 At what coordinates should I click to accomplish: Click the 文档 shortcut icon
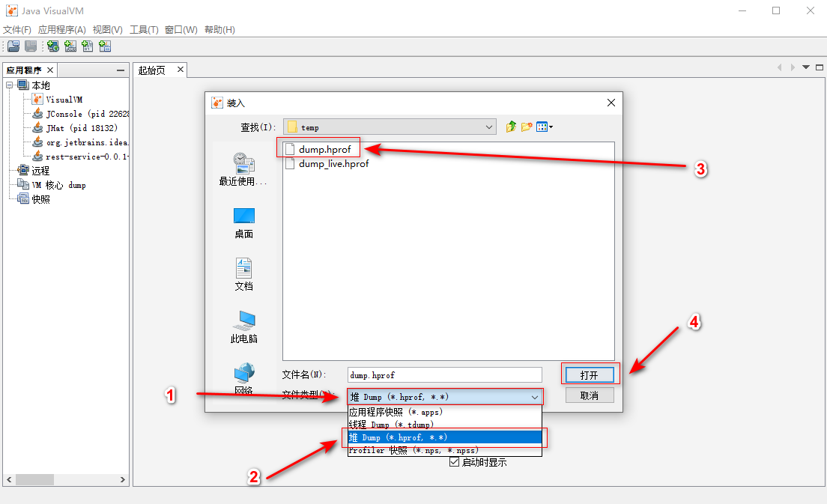coord(243,268)
